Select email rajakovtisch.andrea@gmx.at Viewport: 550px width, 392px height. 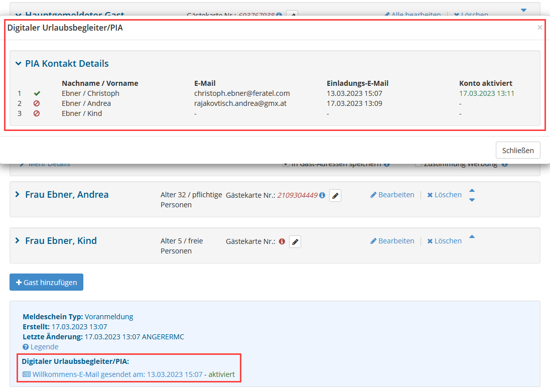tap(240, 103)
